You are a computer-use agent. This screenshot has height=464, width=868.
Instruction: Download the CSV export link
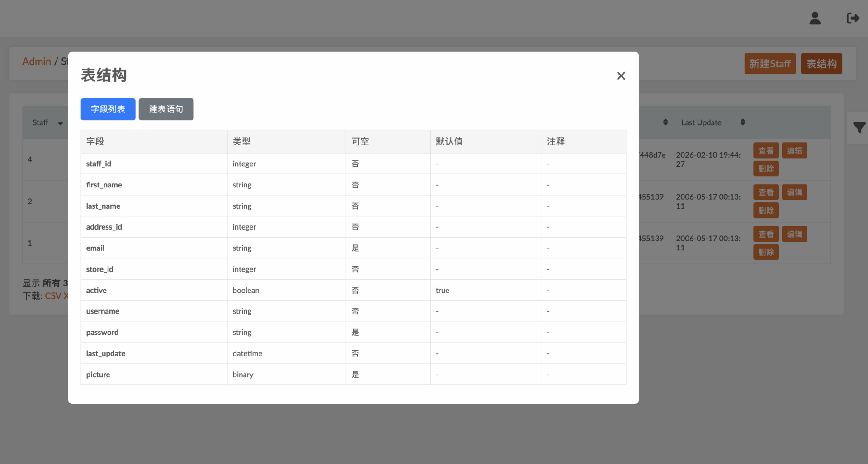tap(53, 296)
